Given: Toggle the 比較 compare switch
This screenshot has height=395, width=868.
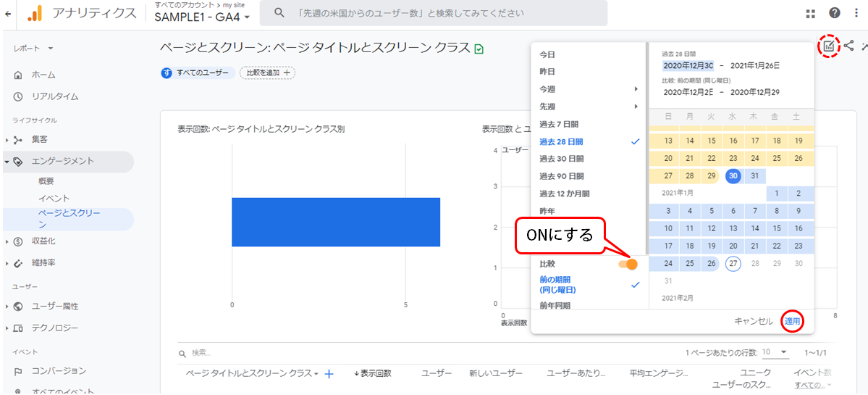Looking at the screenshot, I should (x=628, y=265).
